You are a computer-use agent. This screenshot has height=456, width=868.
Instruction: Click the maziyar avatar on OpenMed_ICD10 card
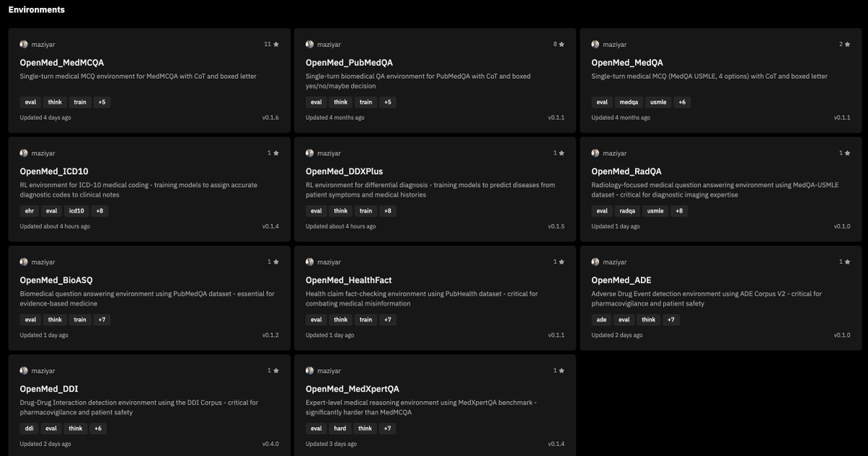[24, 153]
